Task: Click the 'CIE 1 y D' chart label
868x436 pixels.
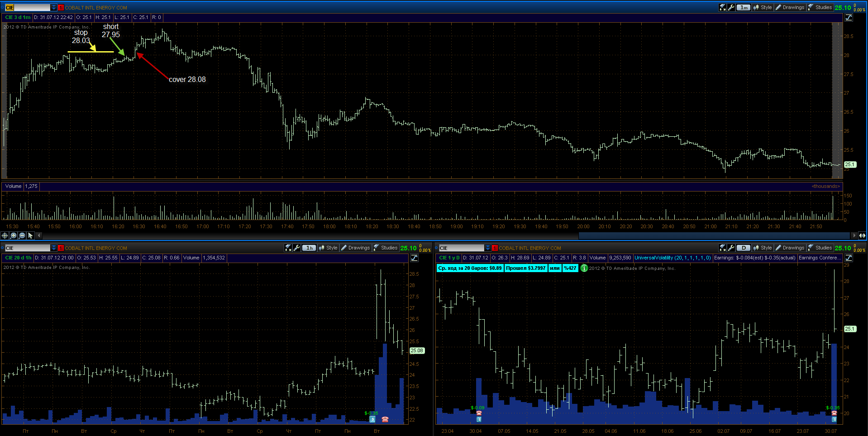Action: point(449,258)
